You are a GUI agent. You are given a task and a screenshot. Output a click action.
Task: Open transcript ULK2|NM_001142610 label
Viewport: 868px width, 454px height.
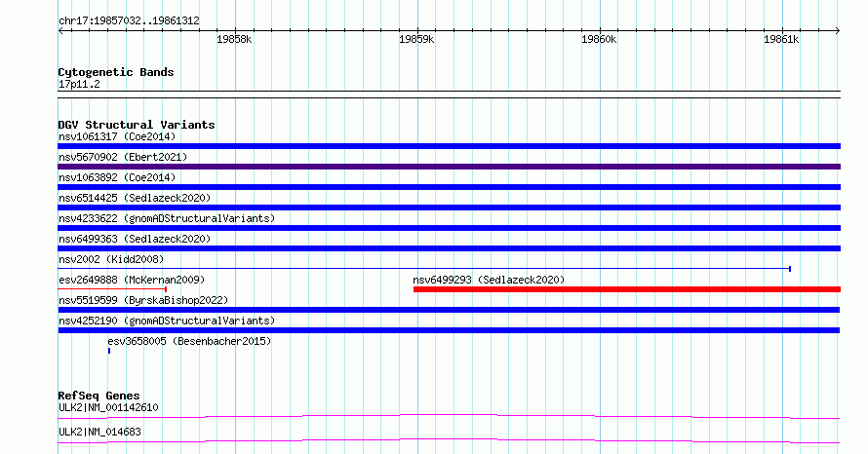tap(108, 407)
